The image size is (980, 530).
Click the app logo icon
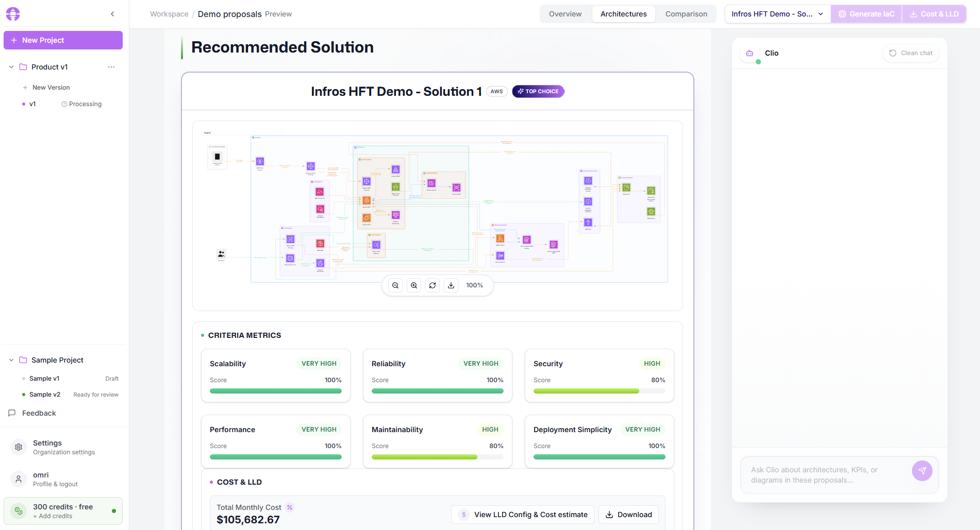coord(13,14)
